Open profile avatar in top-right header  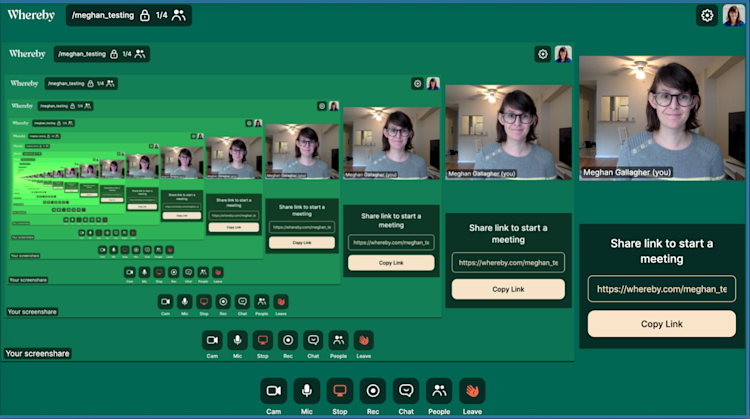[734, 15]
